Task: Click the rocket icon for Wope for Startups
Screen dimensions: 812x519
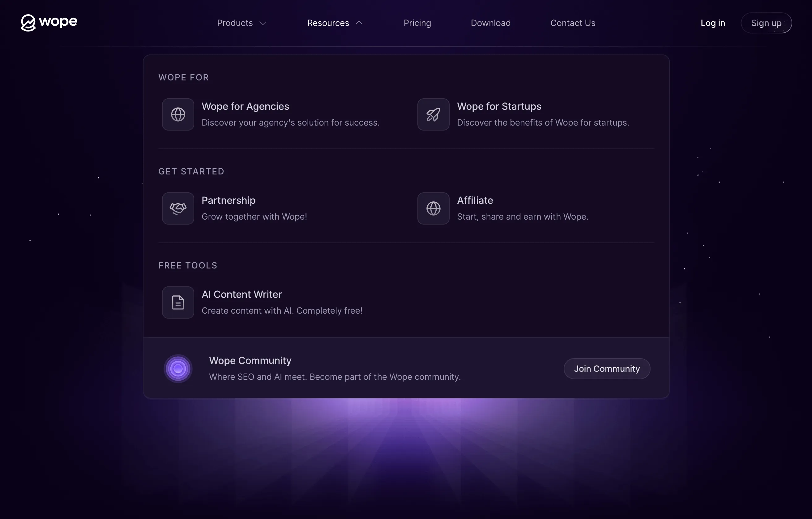Action: (433, 114)
